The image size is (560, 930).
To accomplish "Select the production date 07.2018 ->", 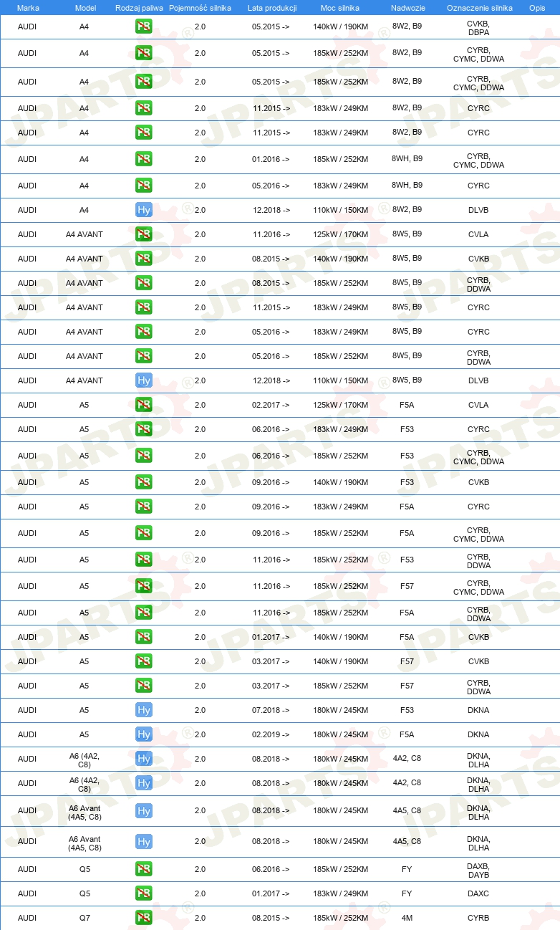I will [271, 710].
